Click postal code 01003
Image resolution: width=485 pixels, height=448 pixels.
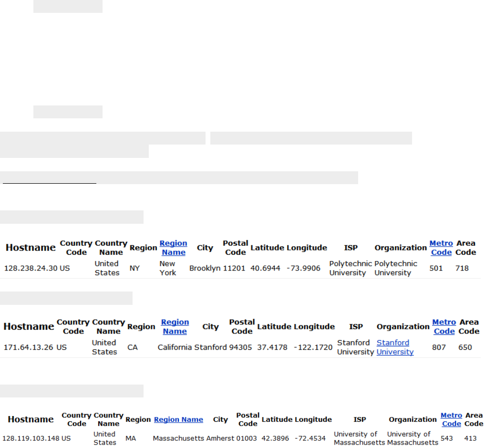pos(247,438)
